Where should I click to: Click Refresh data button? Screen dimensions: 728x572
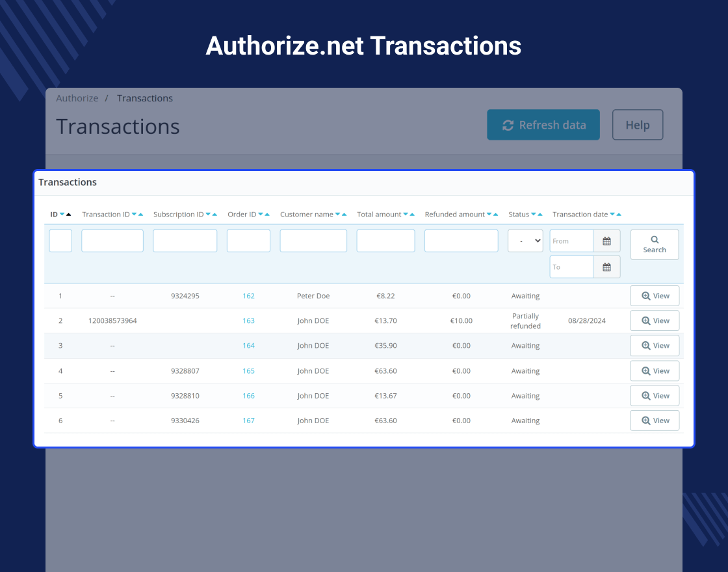coord(543,125)
